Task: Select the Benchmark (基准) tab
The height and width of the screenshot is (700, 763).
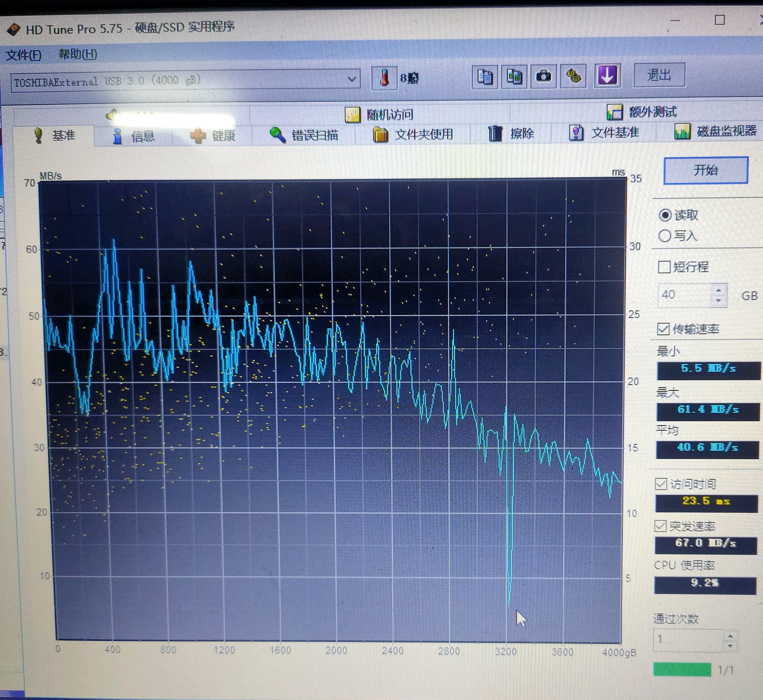Action: coord(54,135)
